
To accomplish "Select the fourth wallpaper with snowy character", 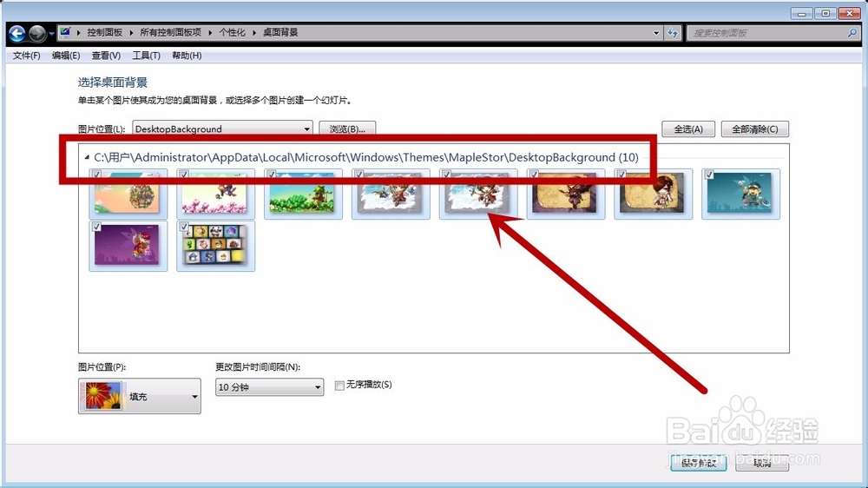I will [x=391, y=195].
